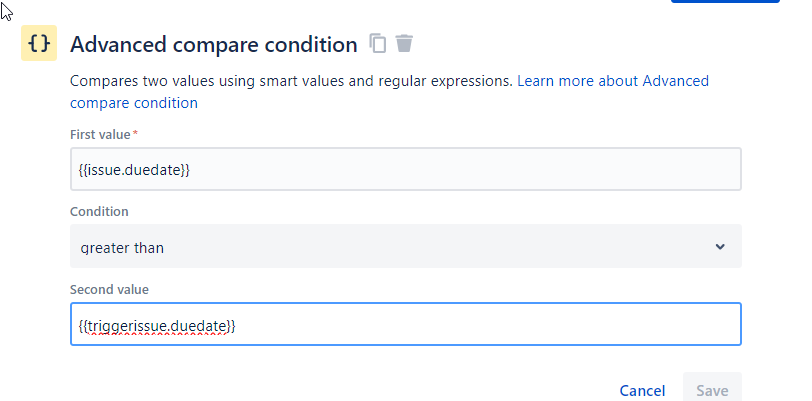Click the {{triggerissue.duedate}} smart value text
Viewport: 812px width, 401px height.
pos(157,326)
